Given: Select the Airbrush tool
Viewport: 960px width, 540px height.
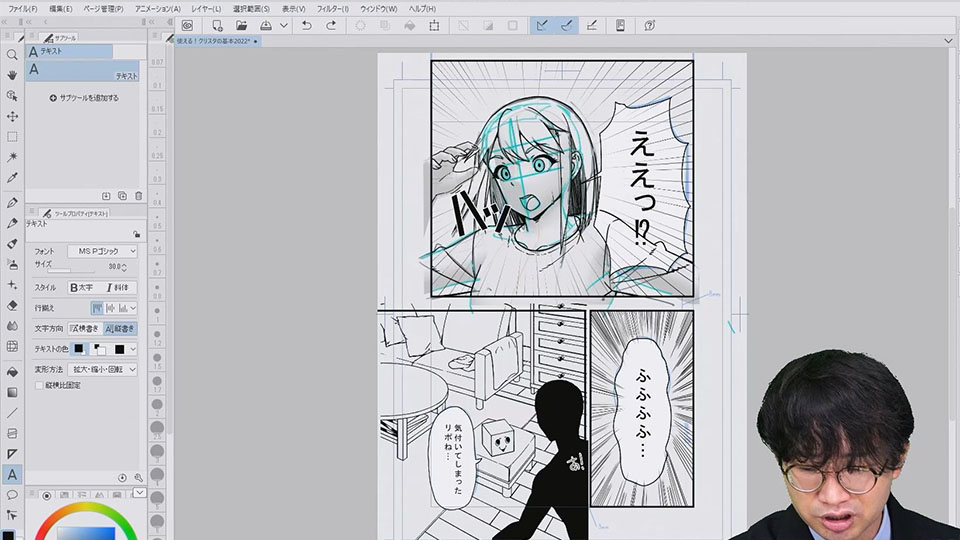Looking at the screenshot, I should click(x=12, y=264).
